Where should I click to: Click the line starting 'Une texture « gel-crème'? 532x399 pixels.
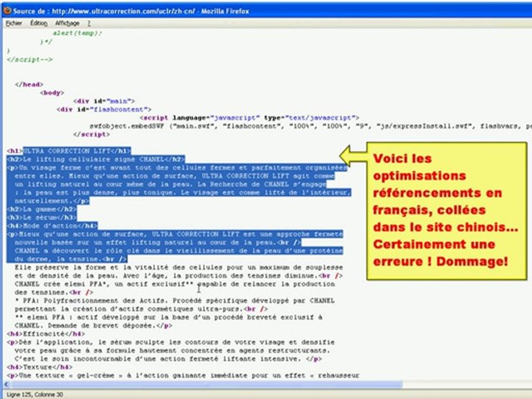coord(183,376)
